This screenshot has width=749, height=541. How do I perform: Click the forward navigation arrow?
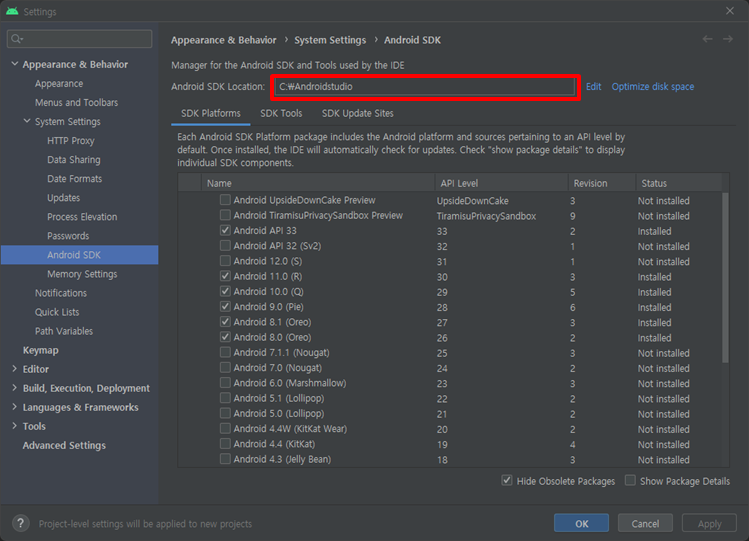728,39
